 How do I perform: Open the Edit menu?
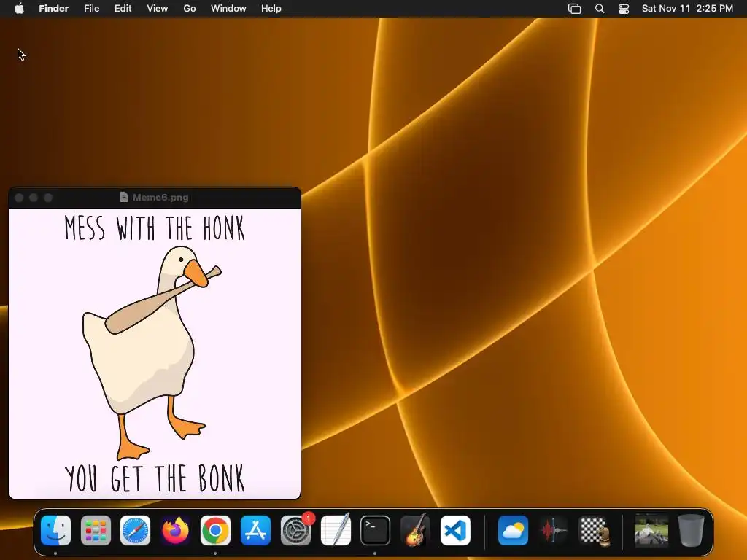tap(123, 8)
